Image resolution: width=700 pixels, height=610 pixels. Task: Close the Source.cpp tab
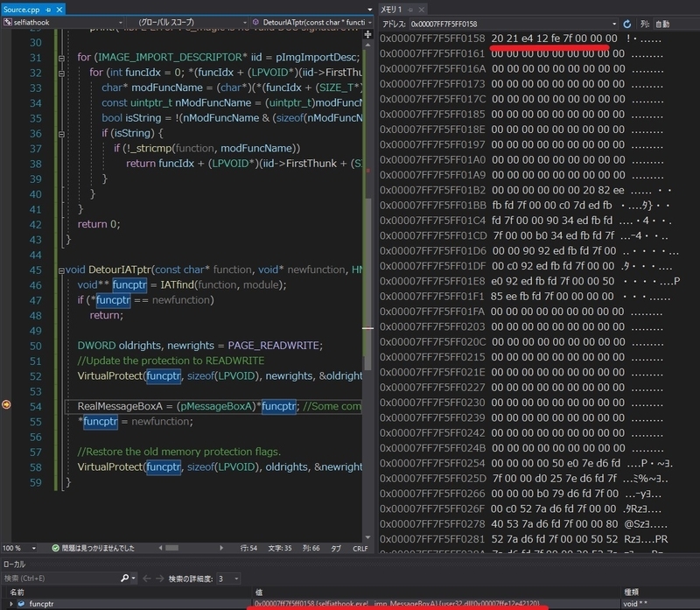coord(59,10)
